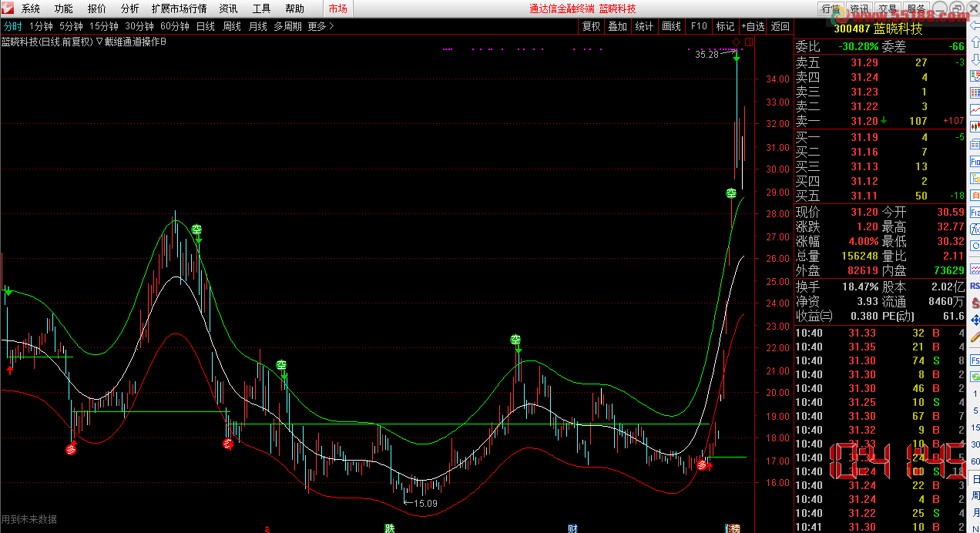
Task: Click the Tongdaxin app logo icon
Action: click(8, 8)
